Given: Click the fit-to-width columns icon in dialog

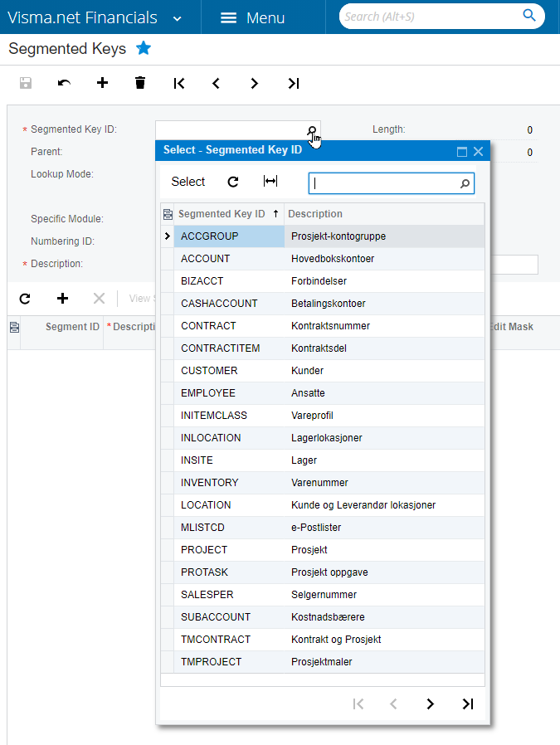Looking at the screenshot, I should pos(270,182).
